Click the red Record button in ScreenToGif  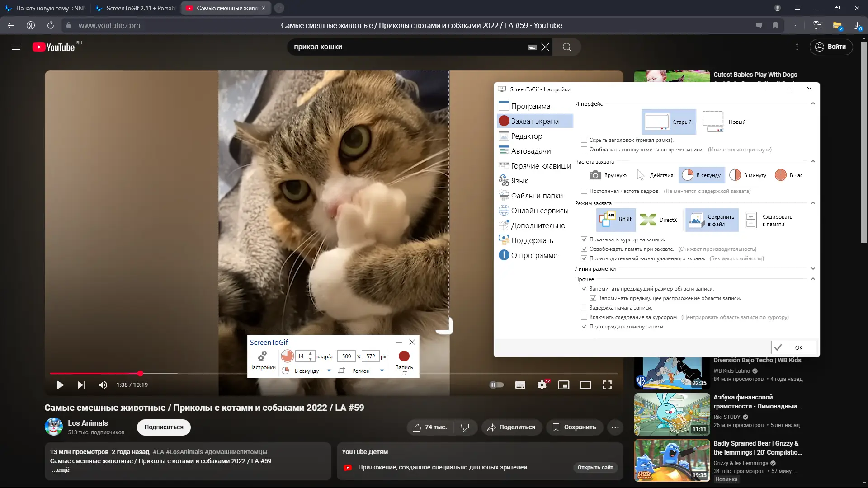[x=404, y=357]
